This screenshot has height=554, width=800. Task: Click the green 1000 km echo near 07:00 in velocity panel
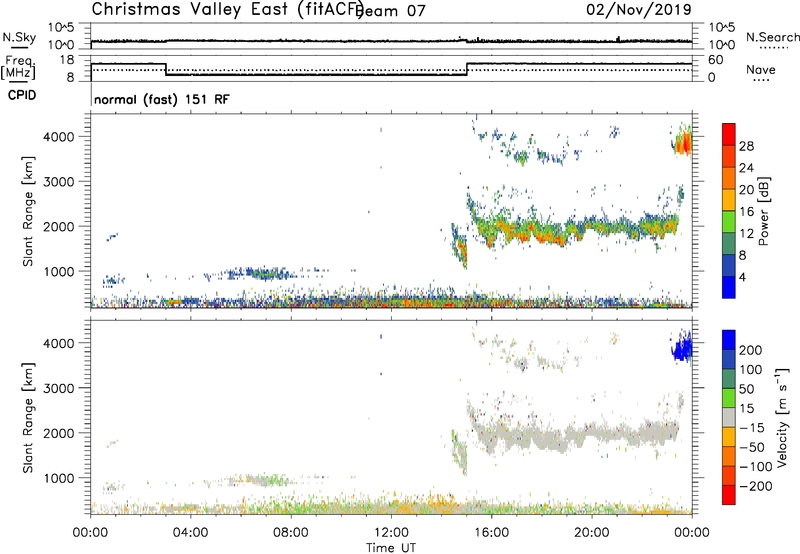tap(272, 480)
